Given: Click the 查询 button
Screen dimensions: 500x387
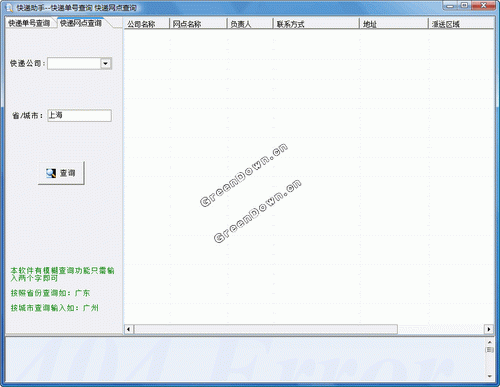Looking at the screenshot, I should tap(61, 173).
